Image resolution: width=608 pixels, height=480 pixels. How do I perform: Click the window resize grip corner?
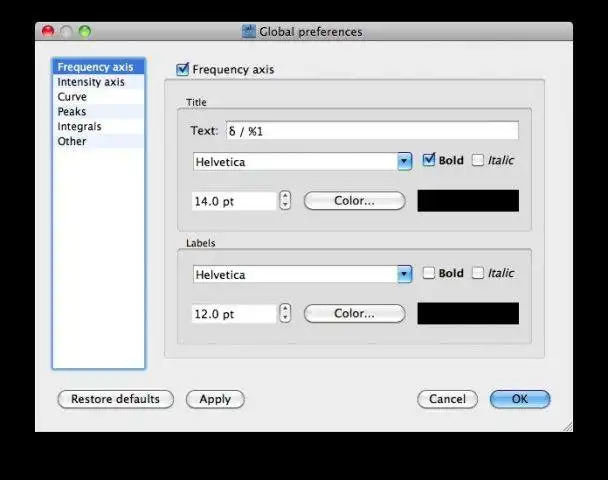(567, 426)
